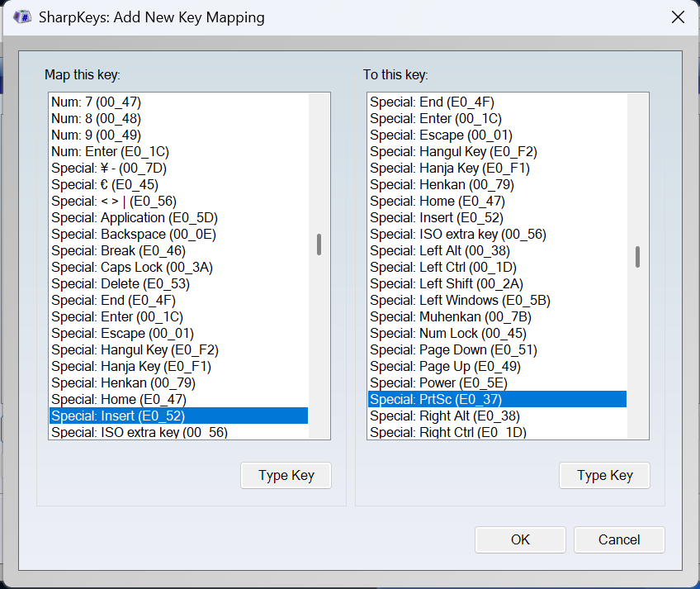The height and width of the screenshot is (589, 700).
Task: Select 'Special: Home (E0_47)' in left list
Action: click(x=178, y=400)
